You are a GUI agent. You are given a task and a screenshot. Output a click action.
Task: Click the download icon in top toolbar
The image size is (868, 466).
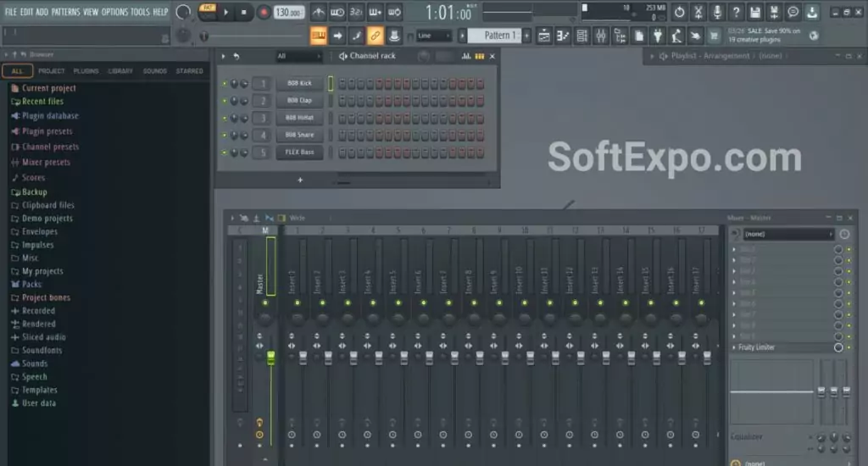(x=812, y=12)
